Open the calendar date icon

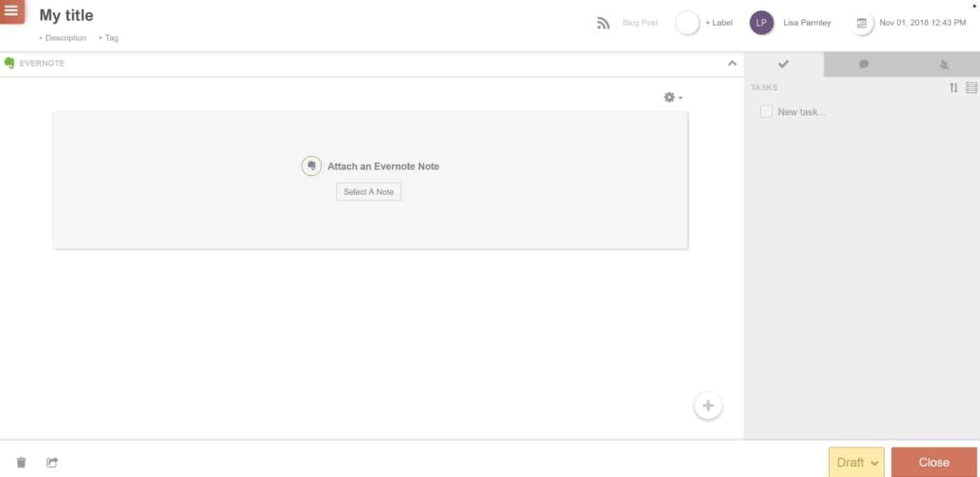862,23
